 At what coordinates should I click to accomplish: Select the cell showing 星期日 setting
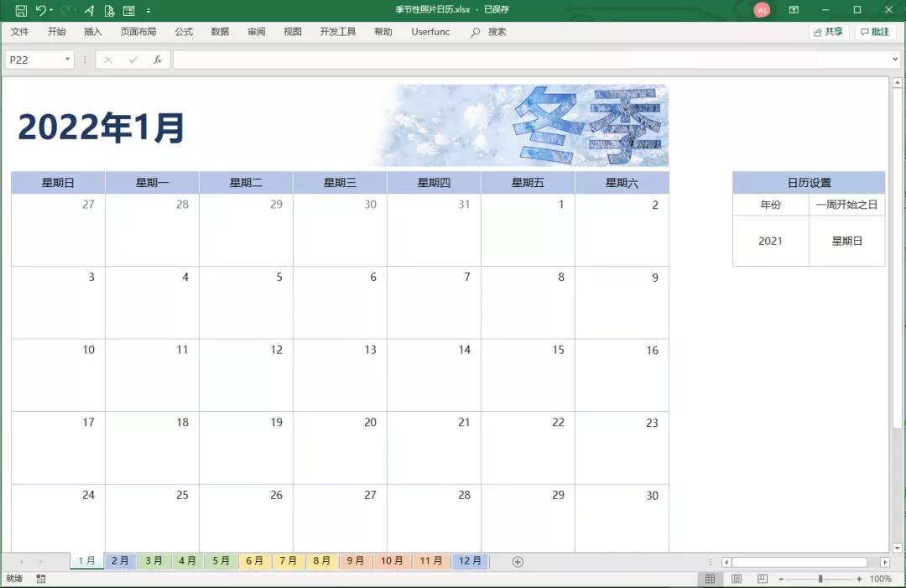(847, 242)
